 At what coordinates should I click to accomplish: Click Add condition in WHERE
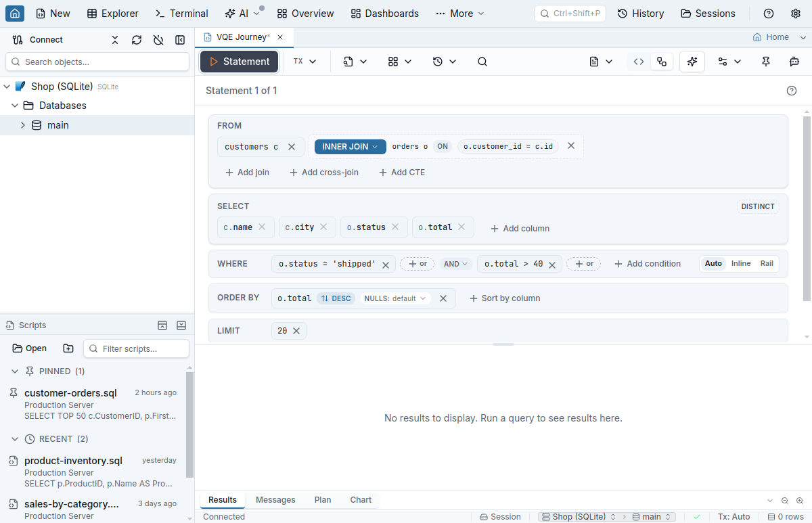648,264
